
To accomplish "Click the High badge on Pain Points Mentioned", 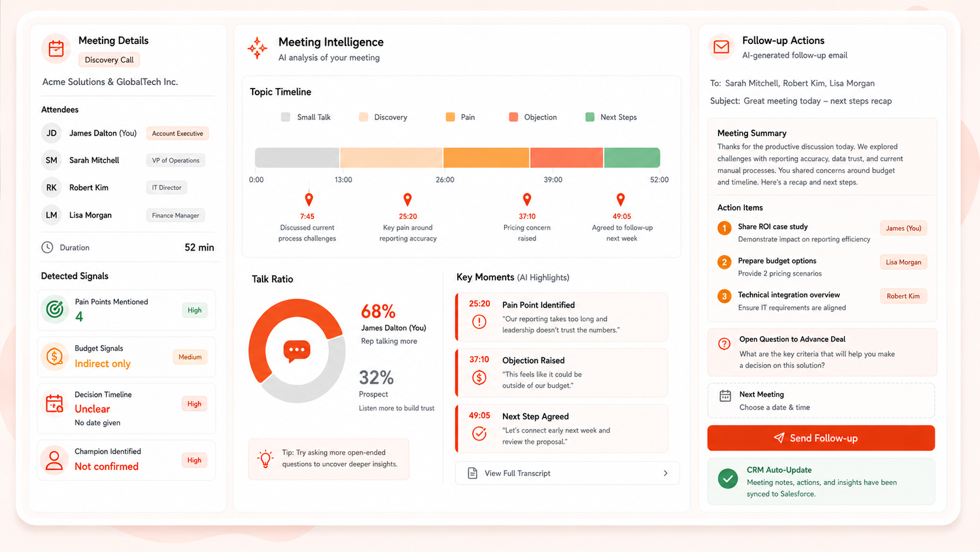I will coord(195,310).
